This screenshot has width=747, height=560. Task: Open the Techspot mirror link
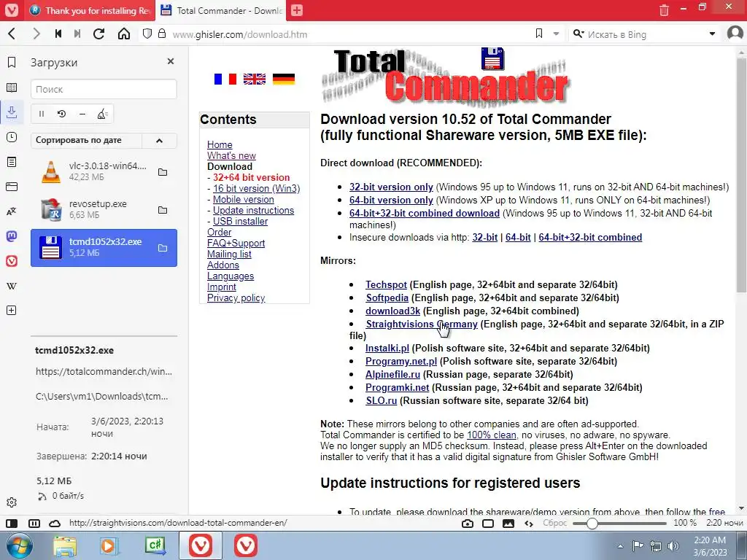[x=386, y=284]
